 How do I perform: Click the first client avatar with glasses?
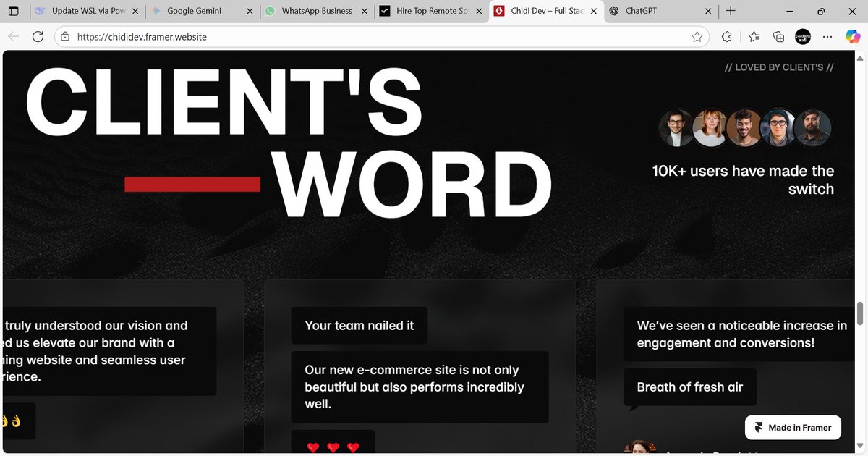tap(676, 128)
